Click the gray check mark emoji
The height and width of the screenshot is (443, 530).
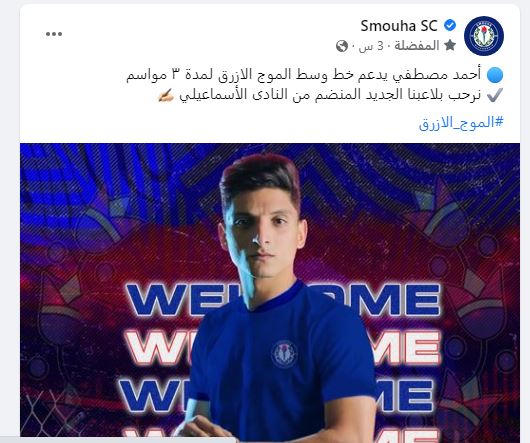pos(495,95)
